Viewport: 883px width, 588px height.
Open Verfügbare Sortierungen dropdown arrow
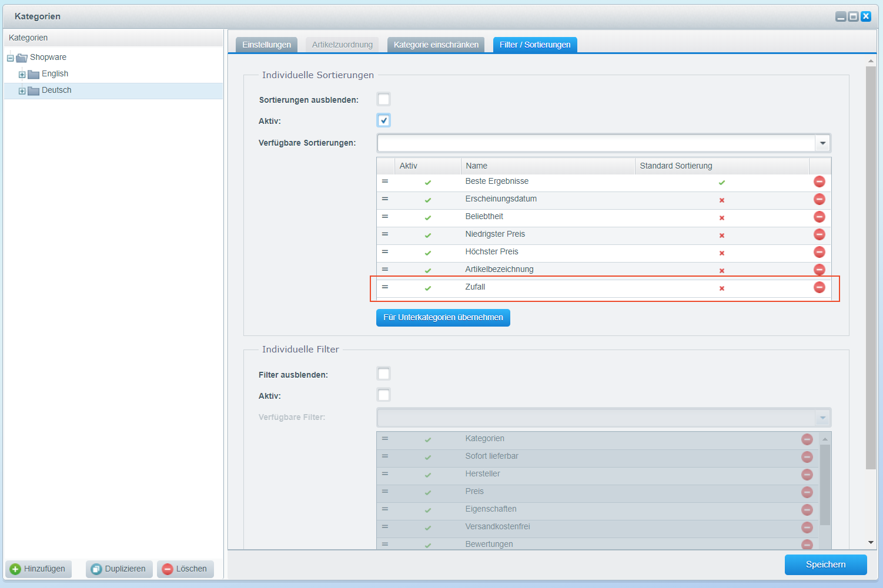(x=822, y=143)
